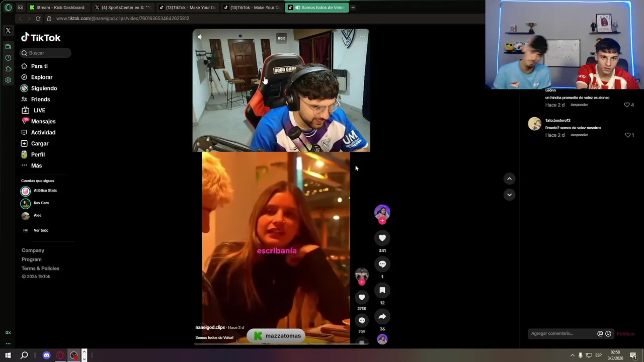Screen dimensions: 644x362
Task: Reload the TikTok page
Action: point(38,19)
